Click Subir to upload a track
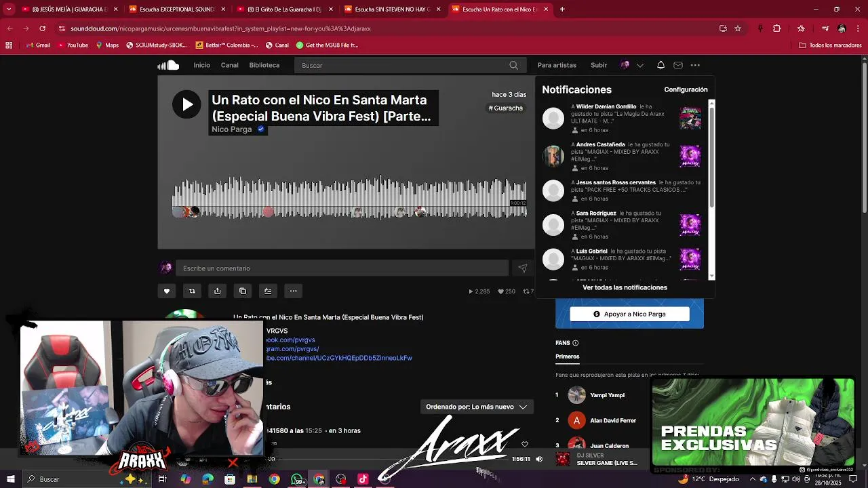This screenshot has height=488, width=868. [599, 65]
